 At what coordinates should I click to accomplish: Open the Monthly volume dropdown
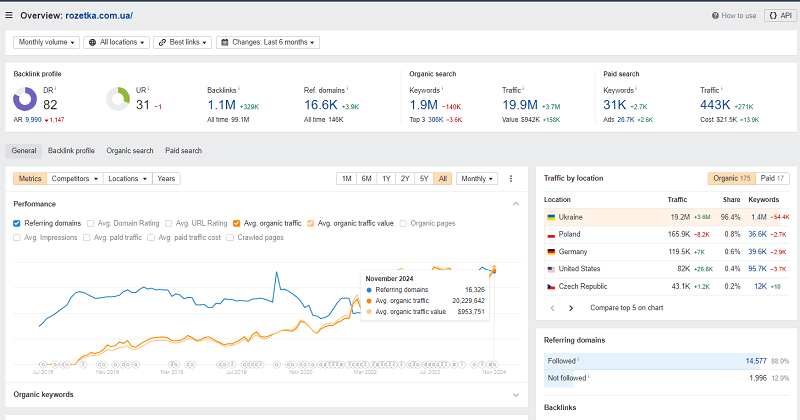pos(46,42)
